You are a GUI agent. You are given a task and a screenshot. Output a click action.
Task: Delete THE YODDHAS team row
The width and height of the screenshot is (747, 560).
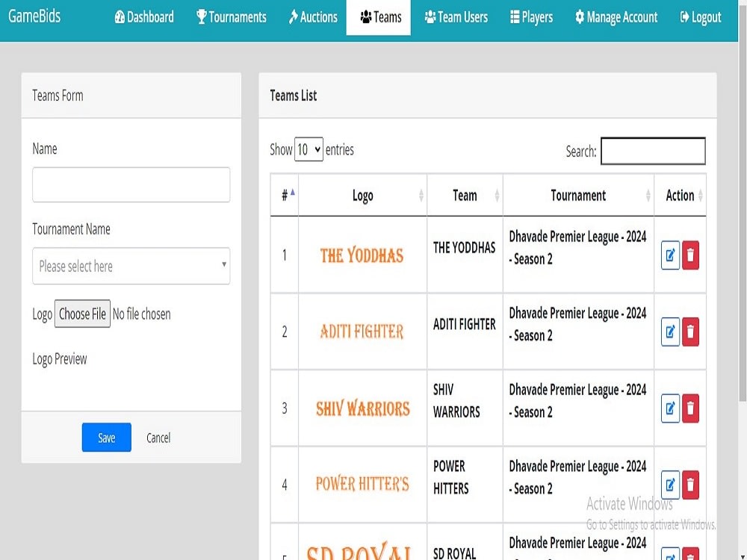point(689,255)
